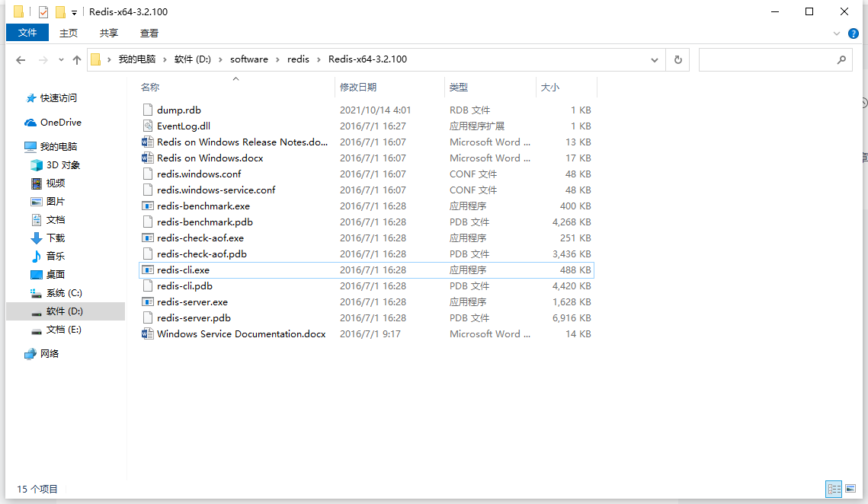The image size is (868, 504).
Task: Select redis-cli.pdb file icon
Action: pyautogui.click(x=147, y=286)
